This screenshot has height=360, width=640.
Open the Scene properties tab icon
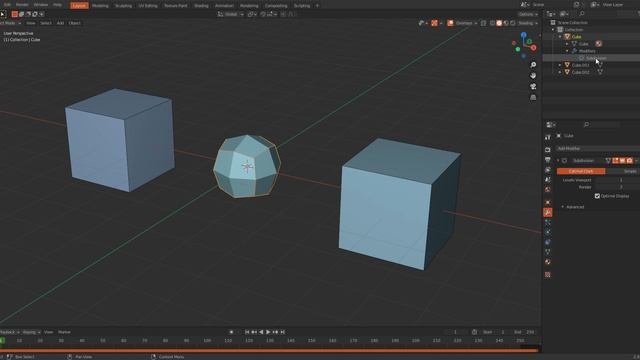[x=548, y=180]
